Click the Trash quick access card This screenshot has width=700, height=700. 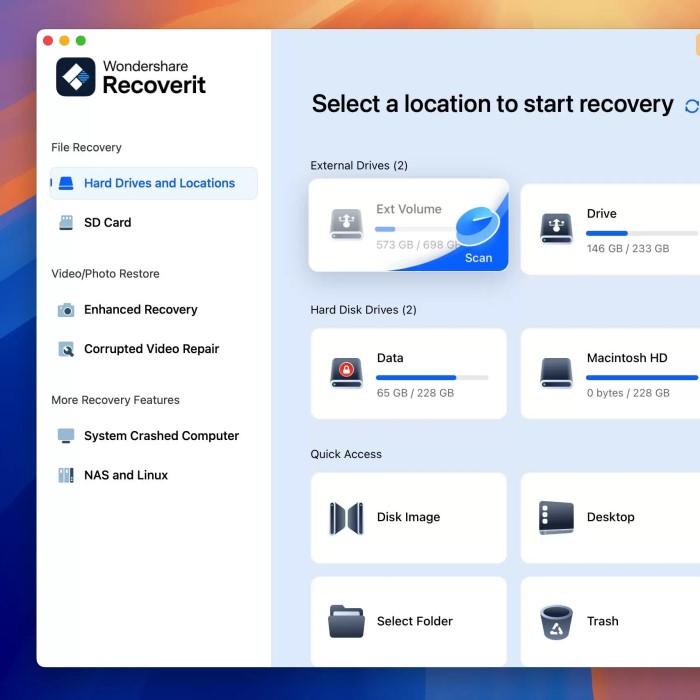[610, 621]
